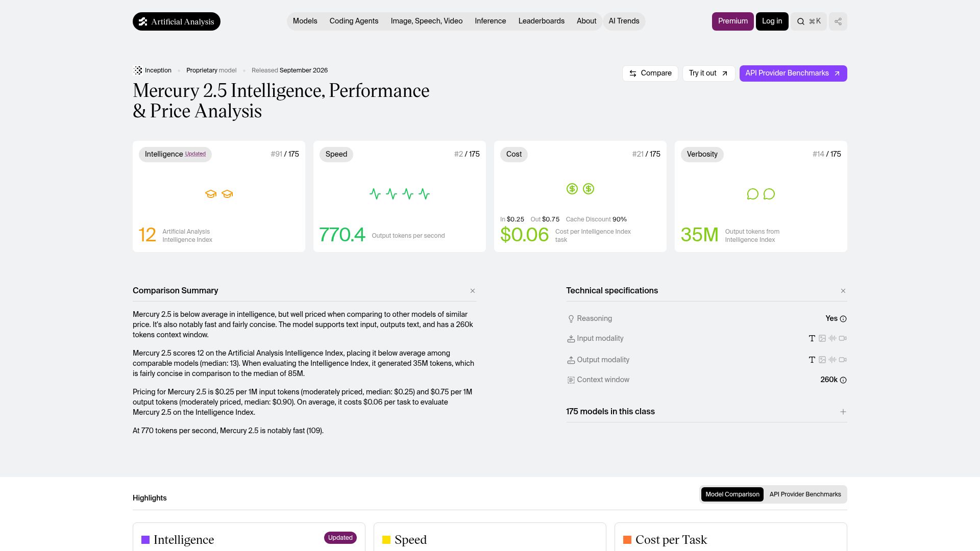Click the orange swatch beside Cost per Task
Screen dimensions: 980x551
627,540
